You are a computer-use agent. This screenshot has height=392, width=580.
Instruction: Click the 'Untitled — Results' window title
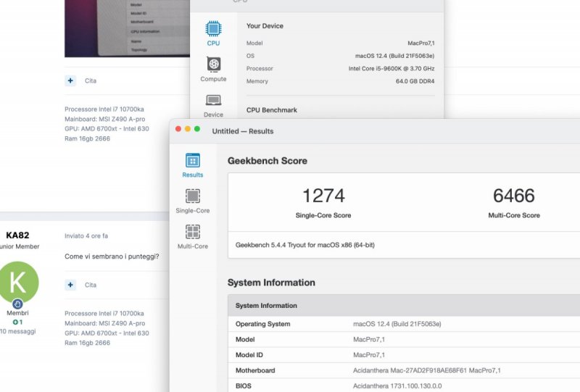point(243,131)
